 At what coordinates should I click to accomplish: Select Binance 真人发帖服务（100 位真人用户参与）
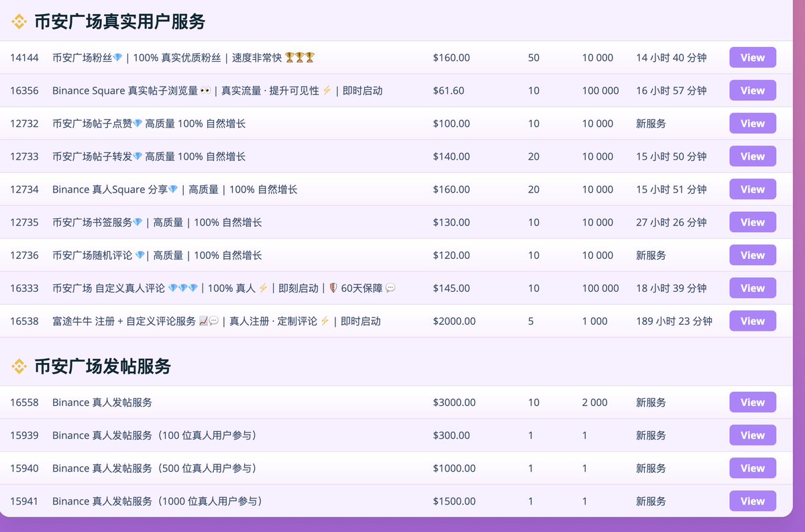[157, 435]
